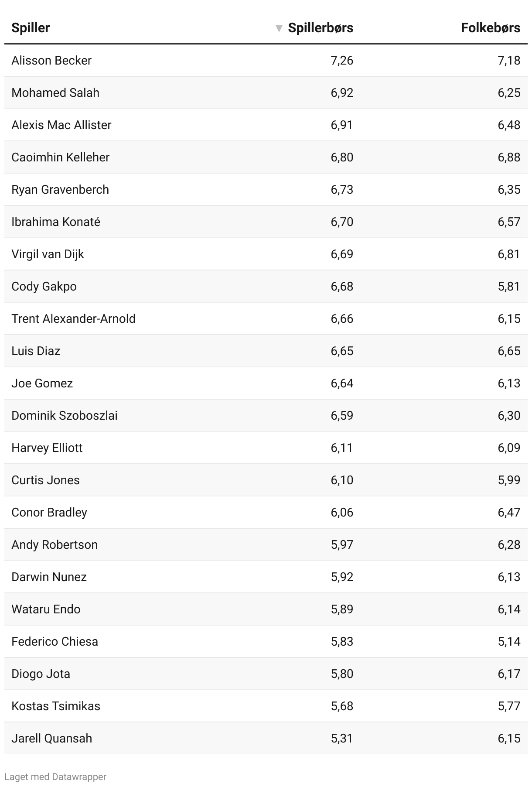Click Federico Chiesa's Spillerbørs value 5,83
This screenshot has width=532, height=787.
click(x=342, y=641)
